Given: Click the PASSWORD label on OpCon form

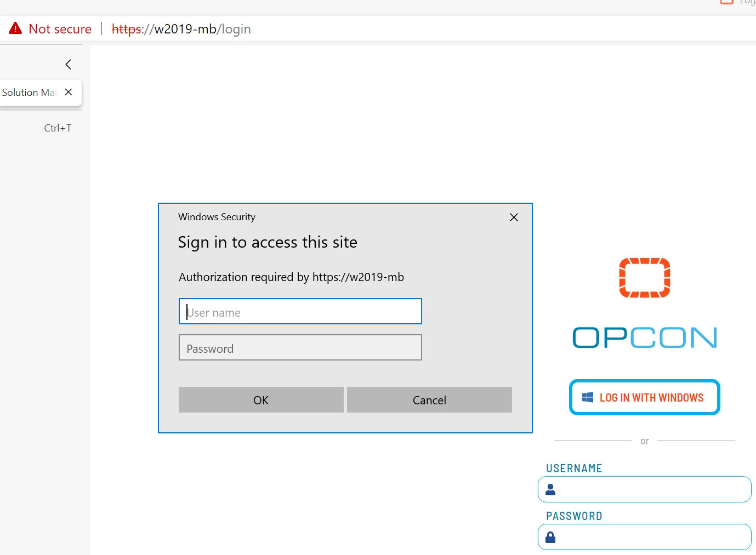Looking at the screenshot, I should pyautogui.click(x=574, y=516).
